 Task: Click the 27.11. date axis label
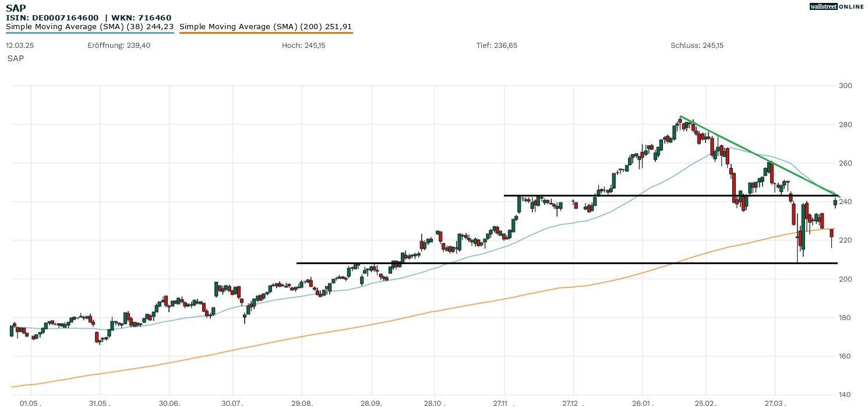pos(504,403)
